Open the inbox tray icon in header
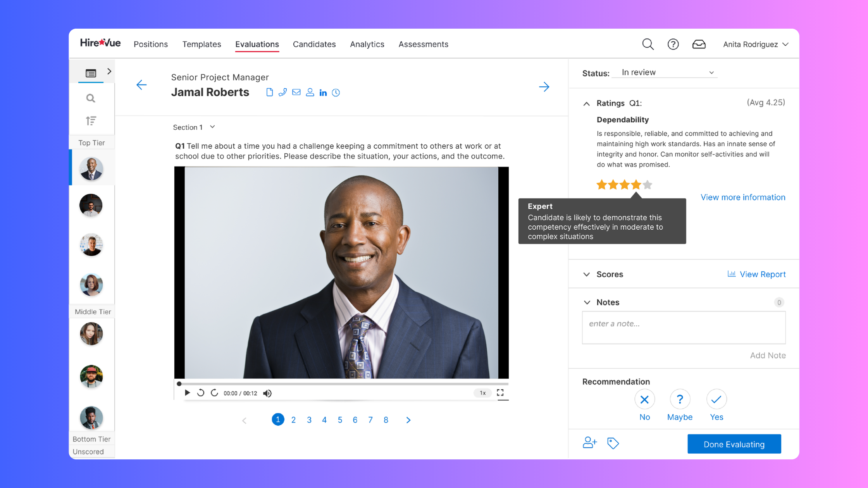Image resolution: width=868 pixels, height=488 pixels. [699, 44]
